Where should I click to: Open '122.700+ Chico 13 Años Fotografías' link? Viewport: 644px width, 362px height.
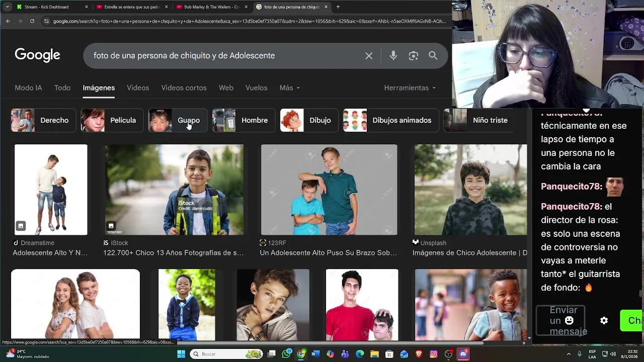[173, 253]
